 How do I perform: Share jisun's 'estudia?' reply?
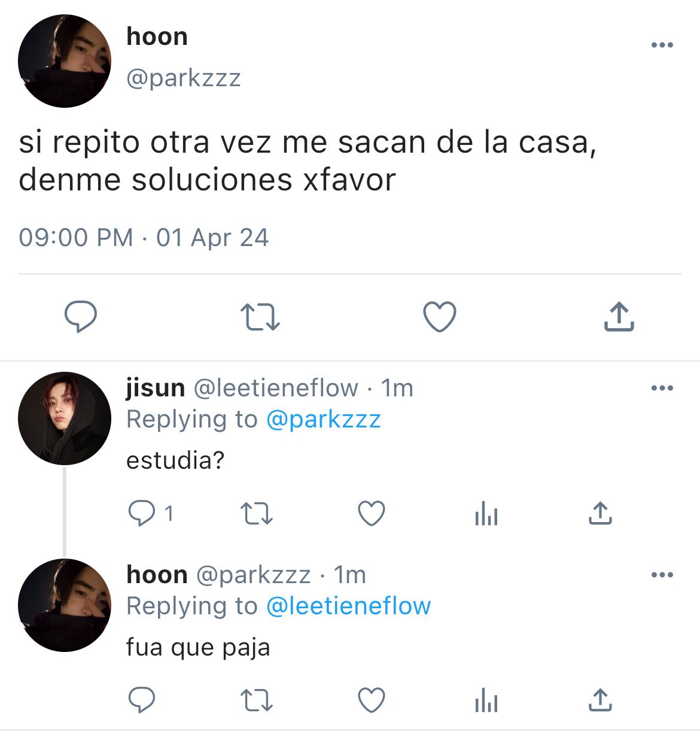pyautogui.click(x=600, y=514)
